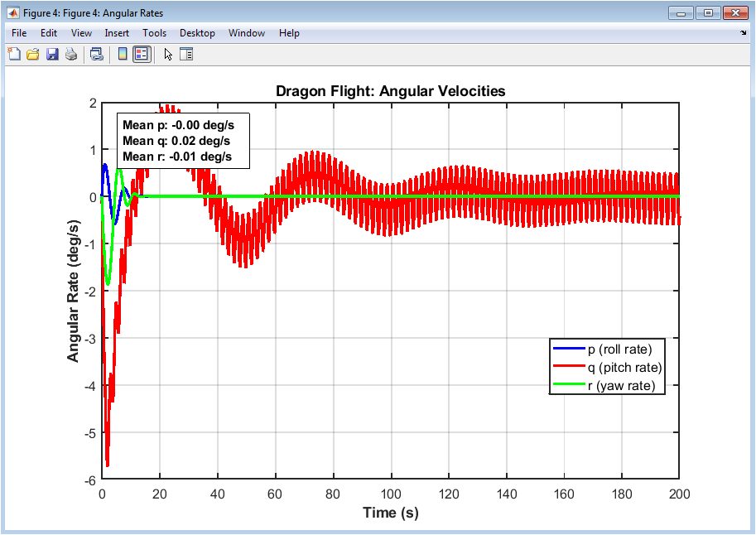This screenshot has height=535, width=756.
Task: Enable Edit Plot mode with the arrow cursor button
Action: (168, 55)
